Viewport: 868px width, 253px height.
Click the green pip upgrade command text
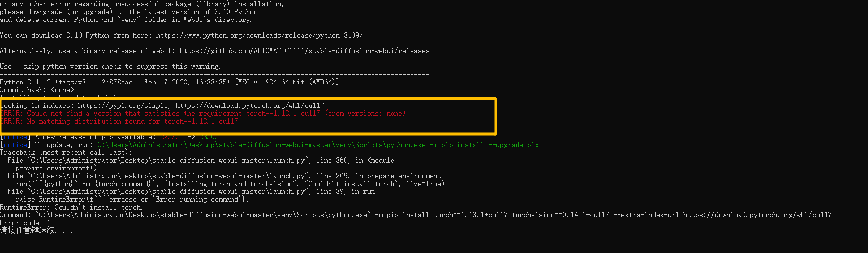[318, 145]
